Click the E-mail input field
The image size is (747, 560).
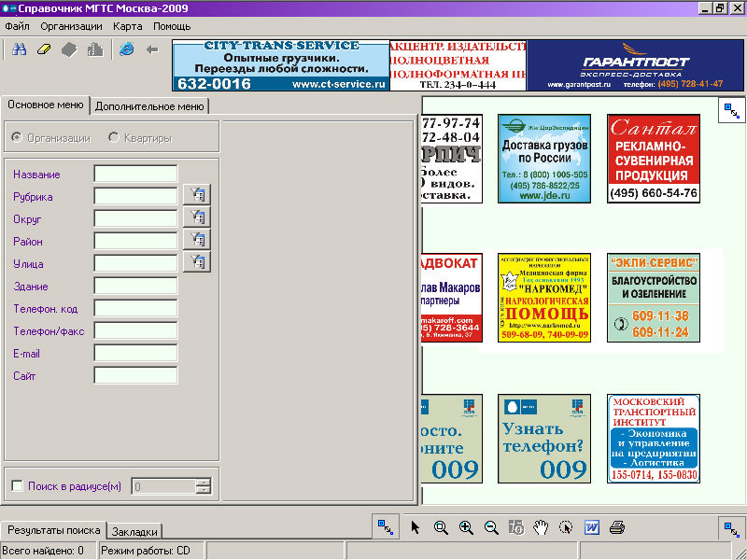135,353
